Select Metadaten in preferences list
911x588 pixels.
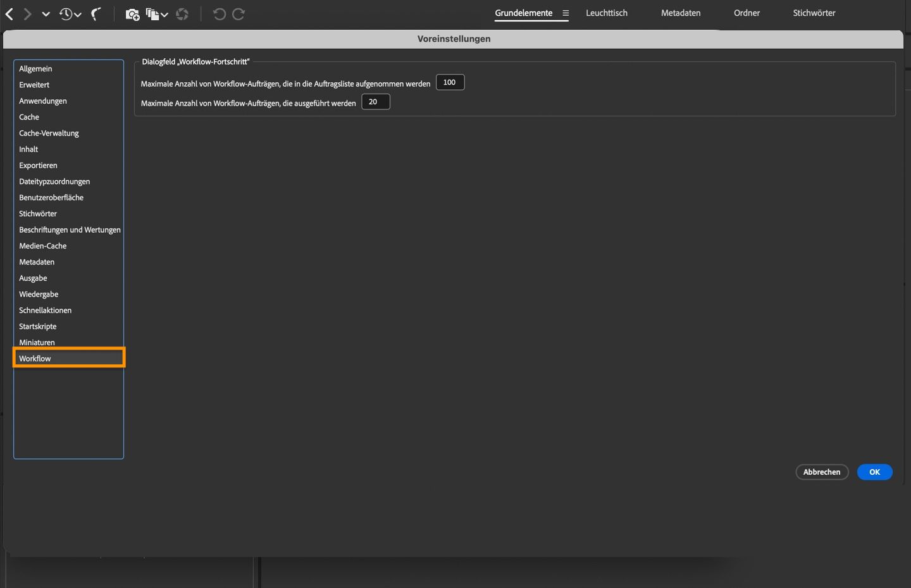tap(68, 262)
